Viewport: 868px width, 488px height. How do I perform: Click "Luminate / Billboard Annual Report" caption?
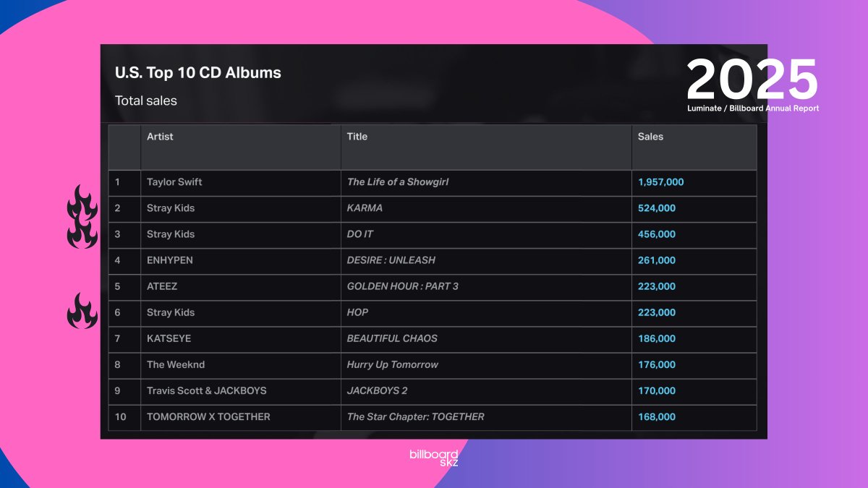753,108
